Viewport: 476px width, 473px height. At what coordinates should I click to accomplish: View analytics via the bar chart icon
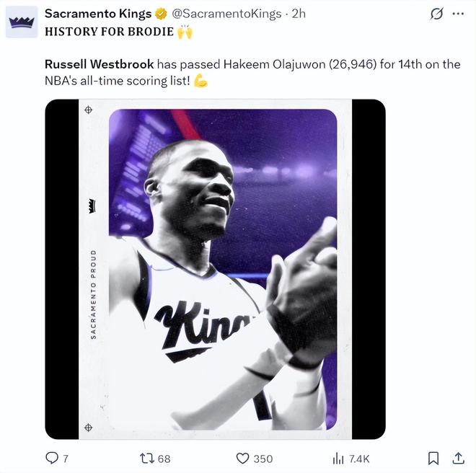coord(338,458)
